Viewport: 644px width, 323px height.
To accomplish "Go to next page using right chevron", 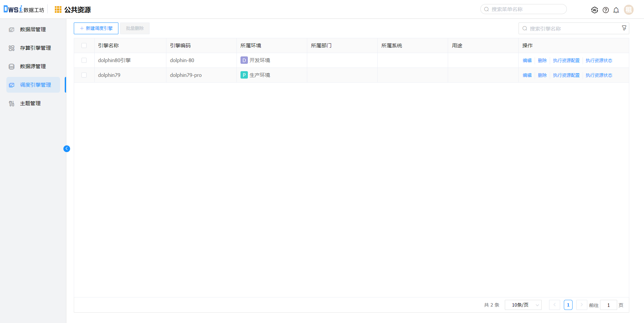I will click(x=582, y=305).
